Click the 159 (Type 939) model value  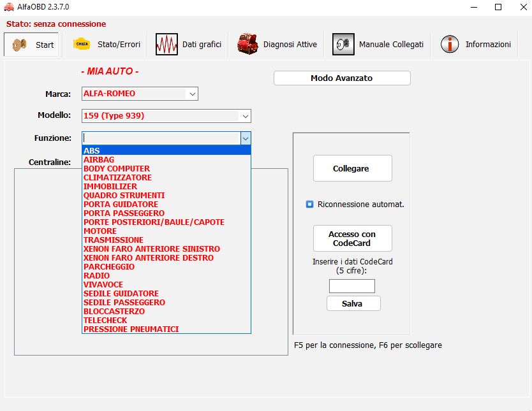tap(114, 116)
